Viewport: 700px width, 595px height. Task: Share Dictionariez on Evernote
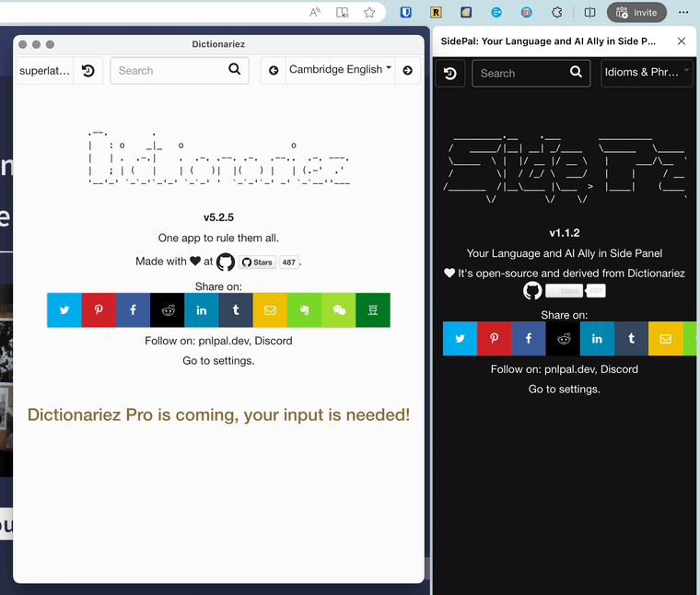pyautogui.click(x=305, y=310)
